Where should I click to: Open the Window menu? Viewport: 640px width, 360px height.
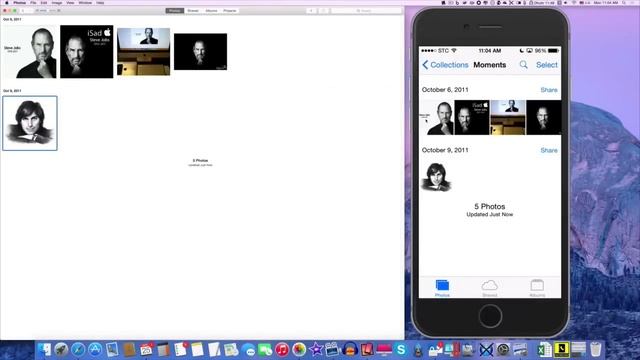[x=85, y=3]
